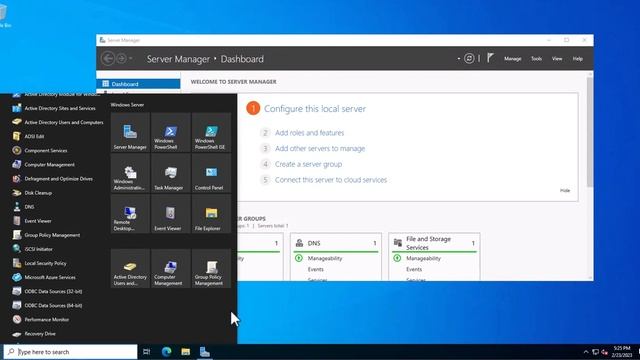The image size is (640, 360).
Task: Refresh the Server Manager dashboard
Action: click(x=469, y=58)
